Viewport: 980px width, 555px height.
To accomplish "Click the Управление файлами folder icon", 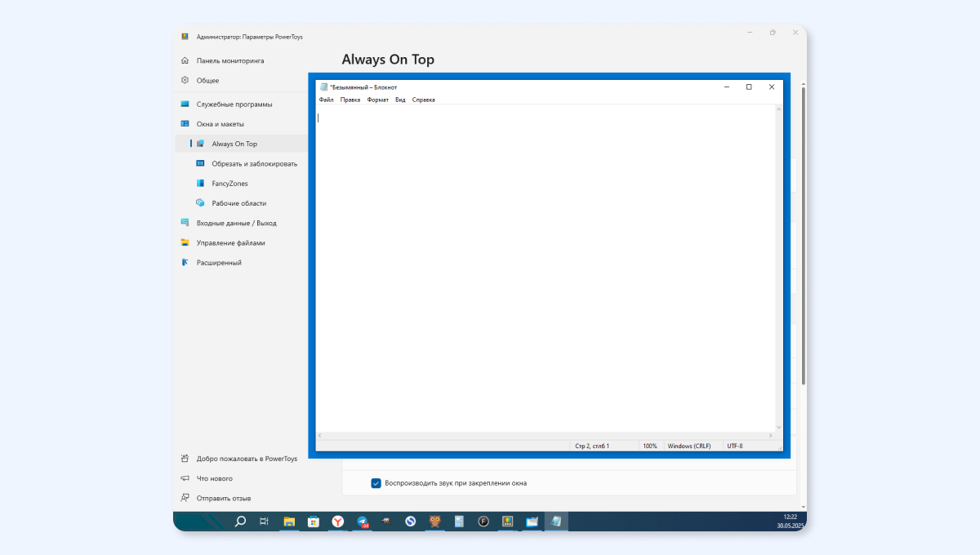I will click(x=185, y=242).
